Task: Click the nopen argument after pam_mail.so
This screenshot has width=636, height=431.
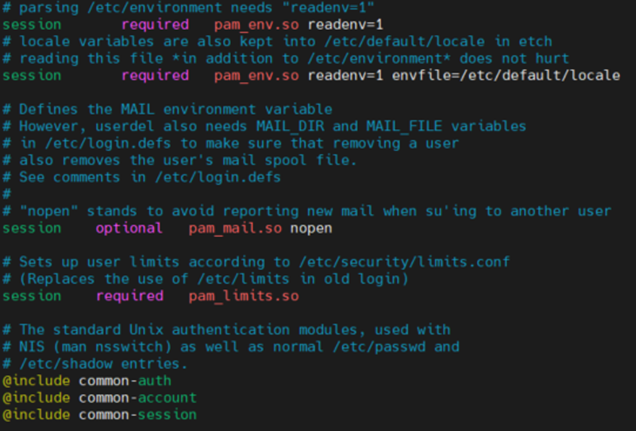Action: 311,228
